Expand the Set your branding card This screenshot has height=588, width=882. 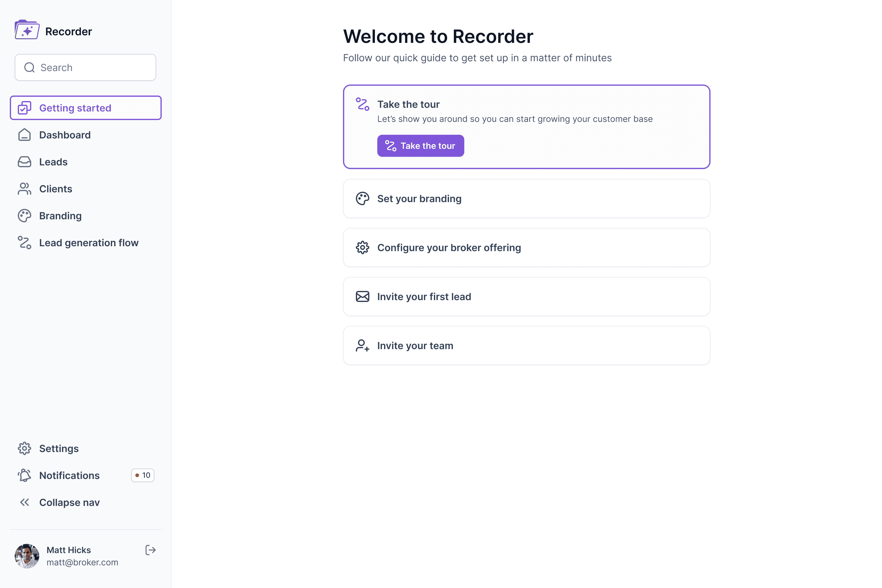tap(526, 198)
